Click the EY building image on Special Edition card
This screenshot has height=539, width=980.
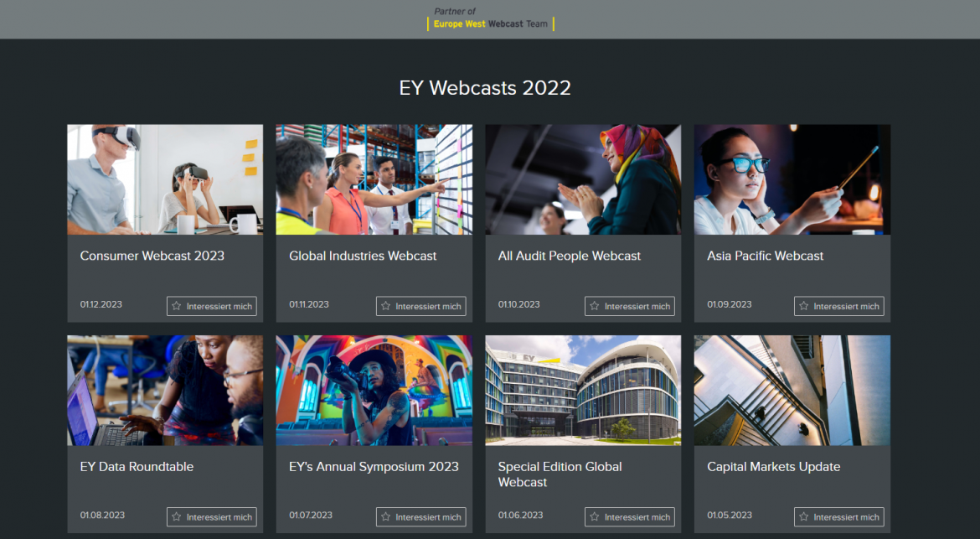pos(583,391)
